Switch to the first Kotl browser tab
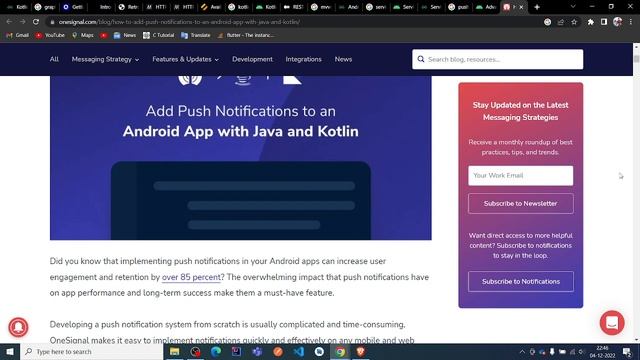 (17, 7)
